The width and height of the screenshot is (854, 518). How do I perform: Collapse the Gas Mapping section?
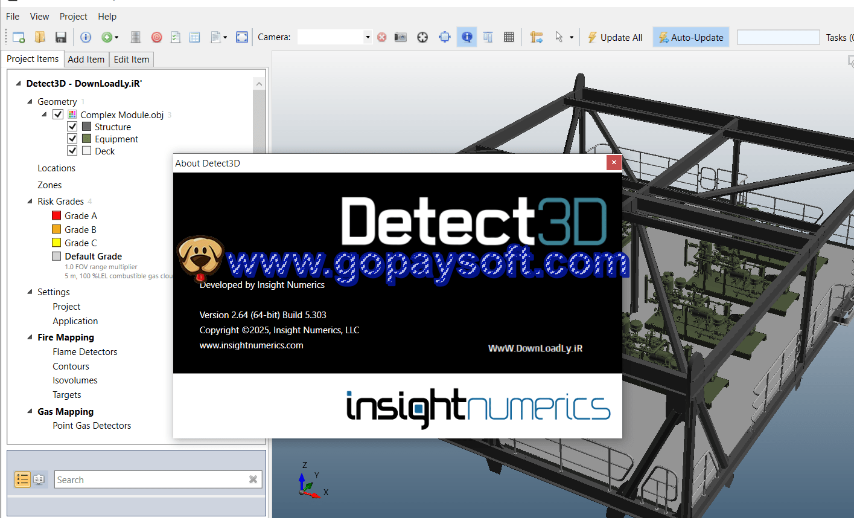(x=30, y=412)
